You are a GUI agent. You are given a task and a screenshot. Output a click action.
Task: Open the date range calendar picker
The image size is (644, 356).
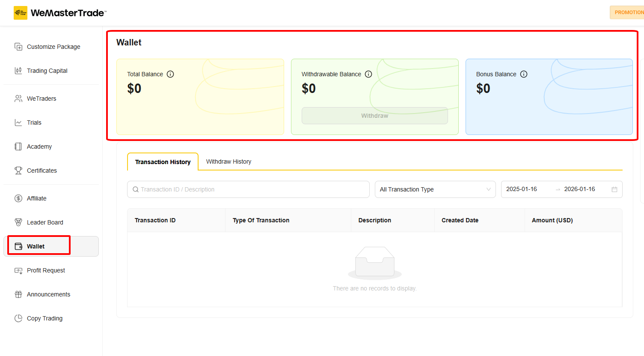pyautogui.click(x=614, y=189)
